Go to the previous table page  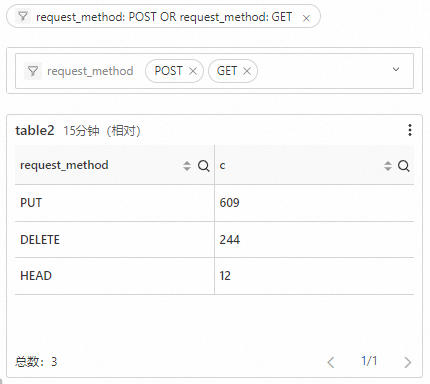331,362
